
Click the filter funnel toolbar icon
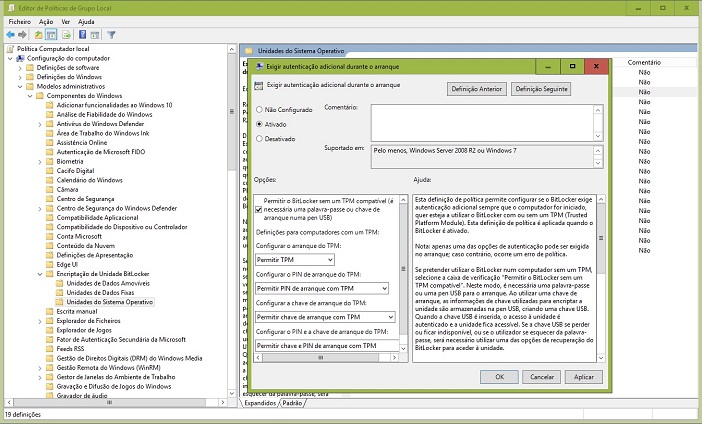[111, 34]
